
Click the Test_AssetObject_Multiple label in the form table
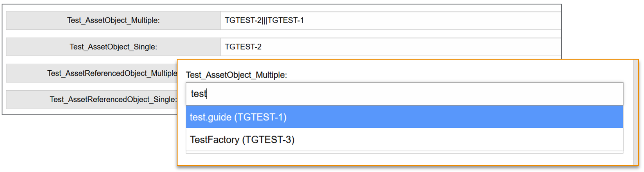click(113, 20)
